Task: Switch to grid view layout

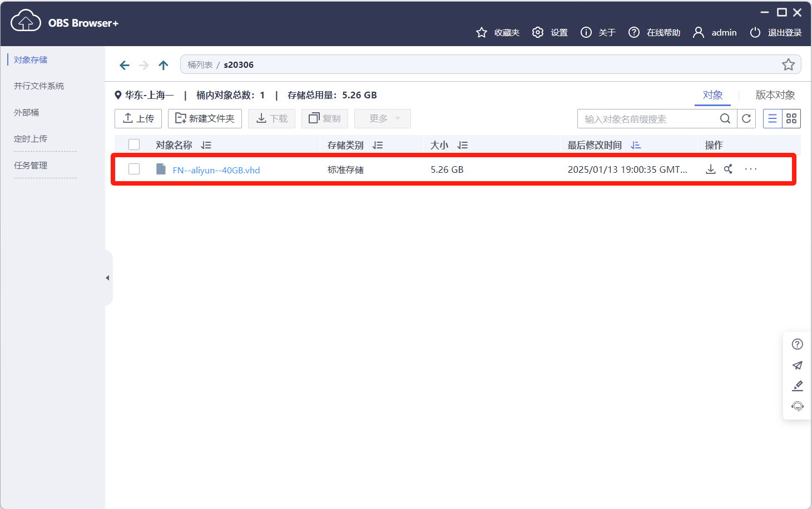Action: (791, 118)
